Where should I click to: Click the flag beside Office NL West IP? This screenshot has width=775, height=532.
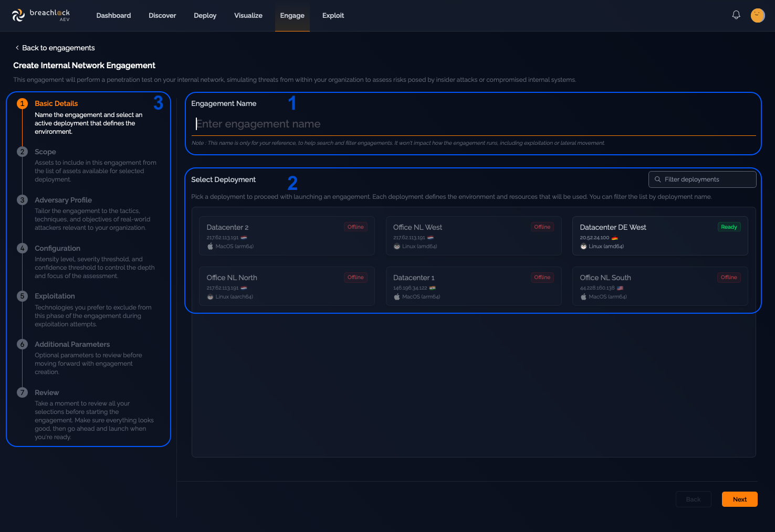[431, 238]
